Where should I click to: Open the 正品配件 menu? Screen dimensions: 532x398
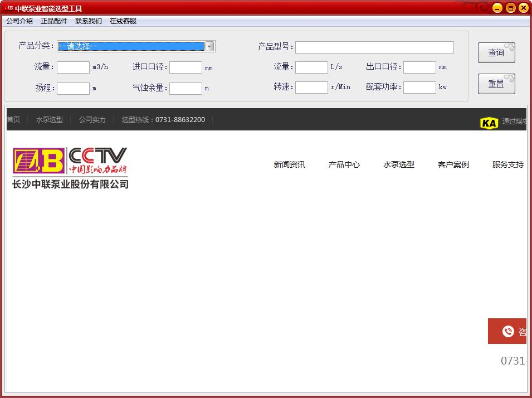(x=54, y=21)
